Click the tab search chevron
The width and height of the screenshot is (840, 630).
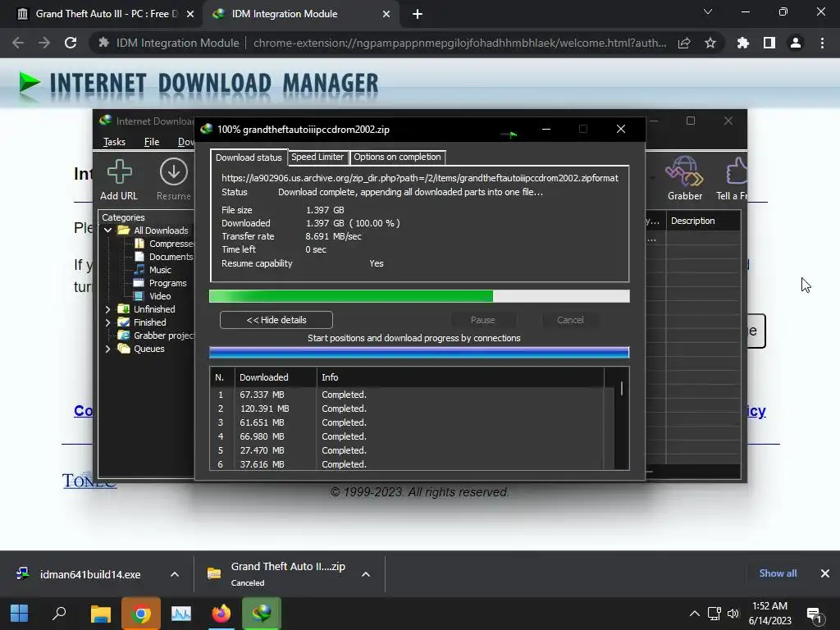click(x=708, y=11)
